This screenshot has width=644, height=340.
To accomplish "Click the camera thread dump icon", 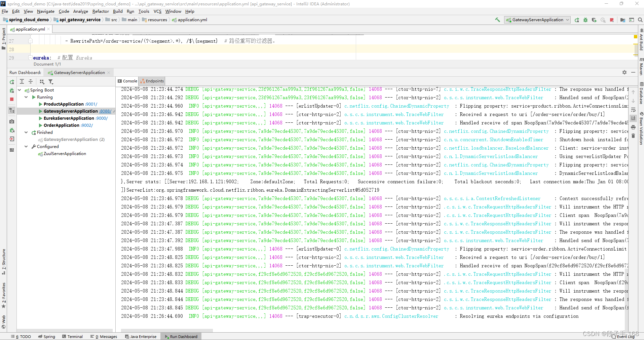I will (x=12, y=121).
